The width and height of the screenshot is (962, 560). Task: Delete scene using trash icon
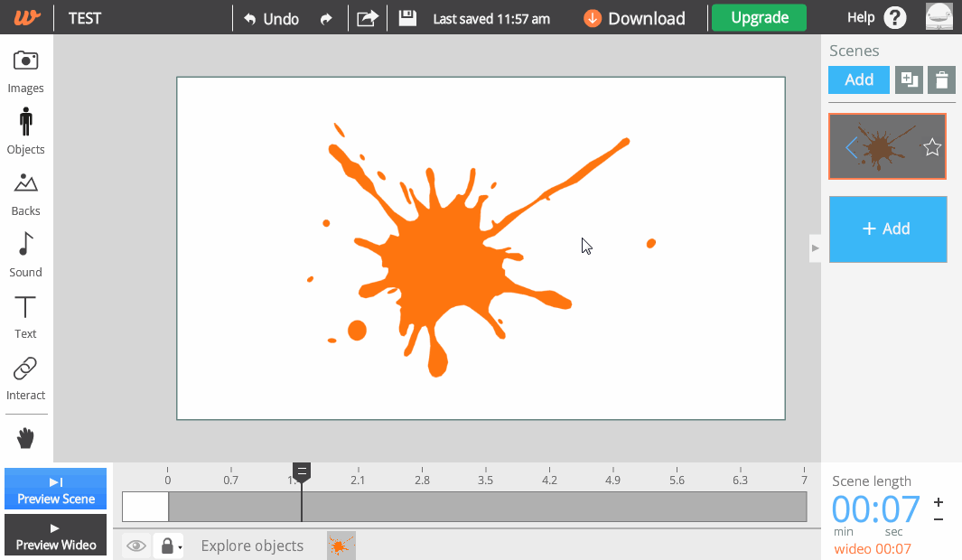click(x=941, y=80)
